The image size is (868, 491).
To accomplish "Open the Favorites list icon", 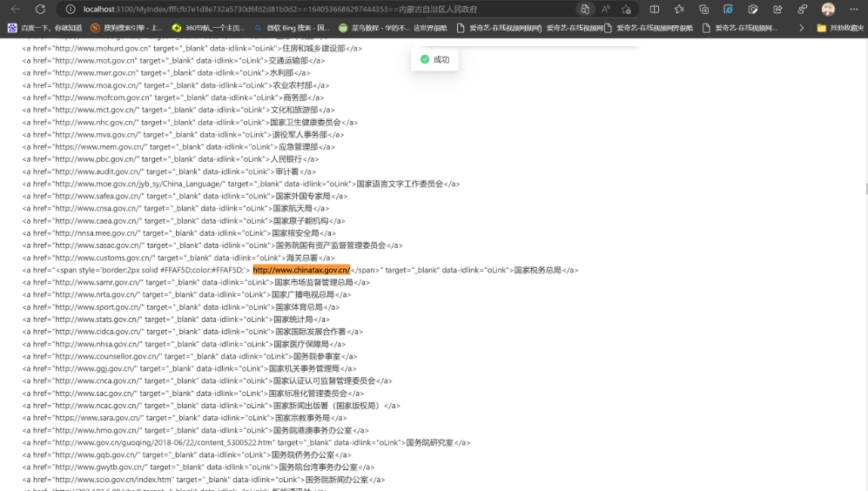I will coord(679,9).
